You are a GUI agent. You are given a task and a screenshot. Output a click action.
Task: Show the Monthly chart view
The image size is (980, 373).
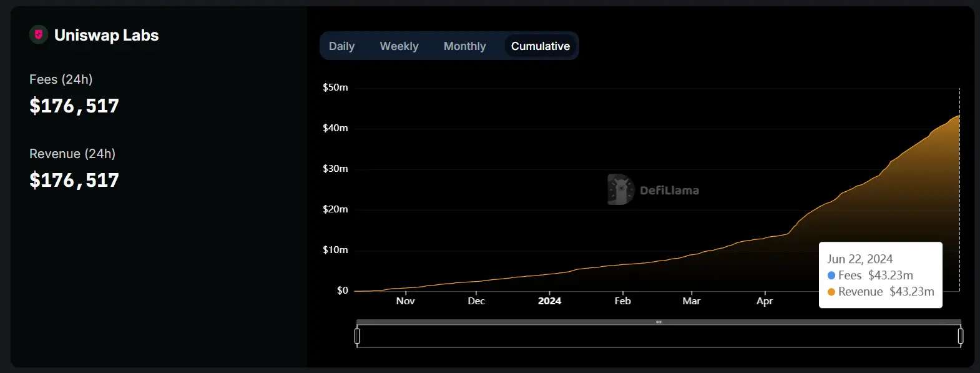(464, 46)
